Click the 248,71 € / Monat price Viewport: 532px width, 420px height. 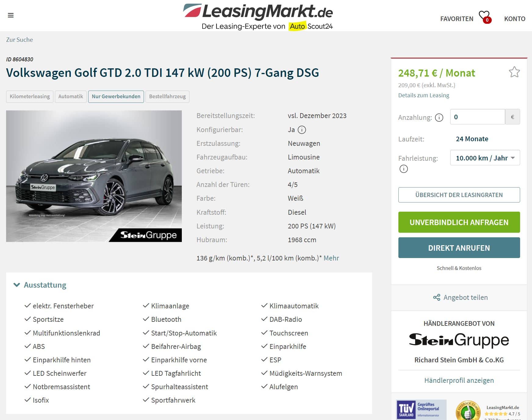437,73
